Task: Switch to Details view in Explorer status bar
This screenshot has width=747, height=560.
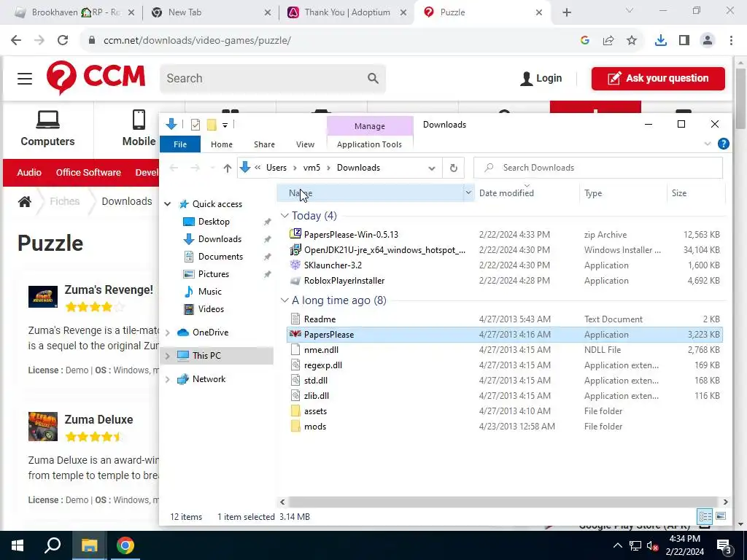Action: 705,517
